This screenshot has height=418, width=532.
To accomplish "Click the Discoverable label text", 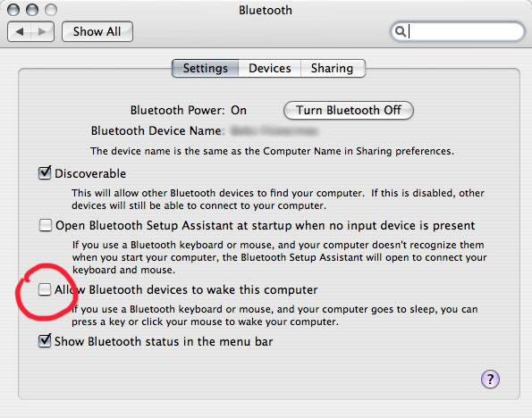I will point(90,173).
